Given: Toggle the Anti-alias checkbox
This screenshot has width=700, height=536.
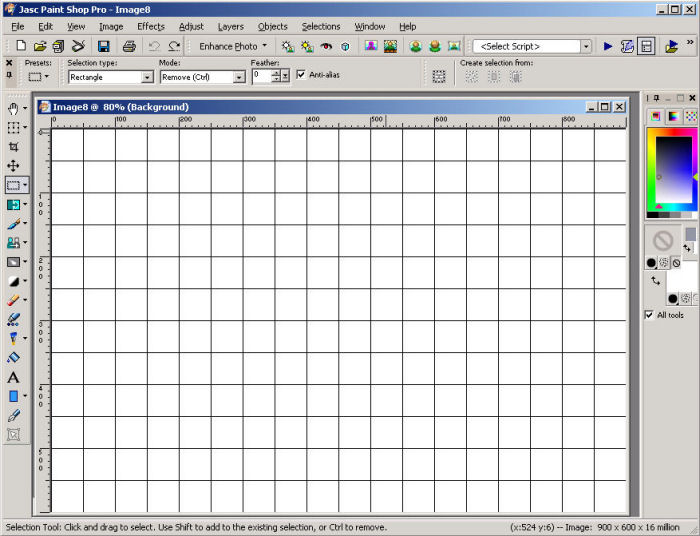Looking at the screenshot, I should click(x=301, y=75).
